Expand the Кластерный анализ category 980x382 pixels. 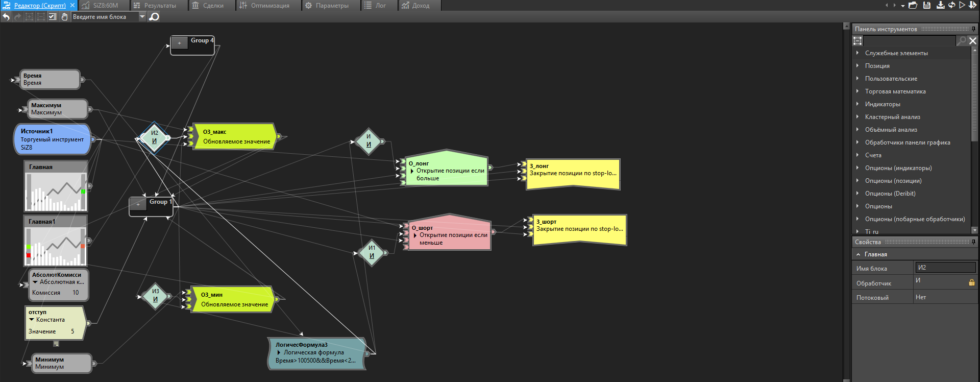[857, 117]
